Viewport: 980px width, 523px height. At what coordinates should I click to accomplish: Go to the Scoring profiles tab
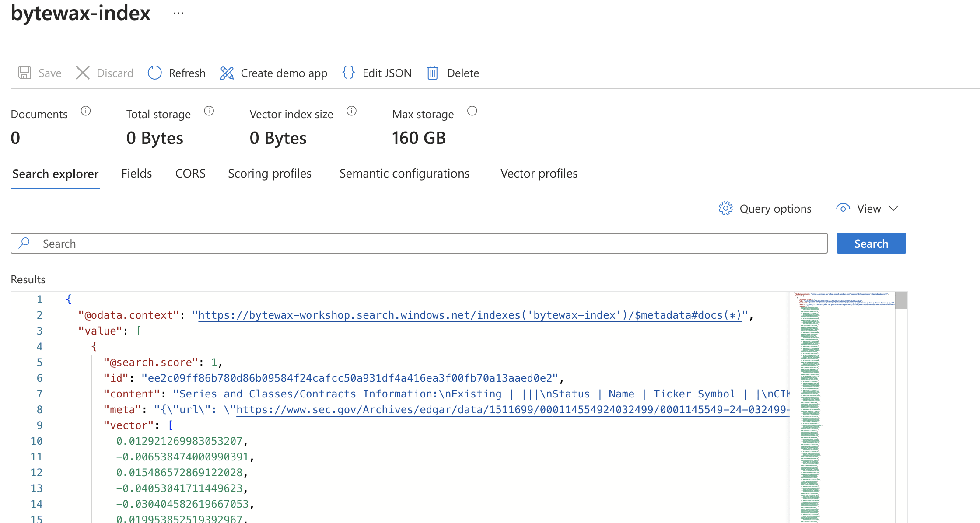tap(269, 174)
